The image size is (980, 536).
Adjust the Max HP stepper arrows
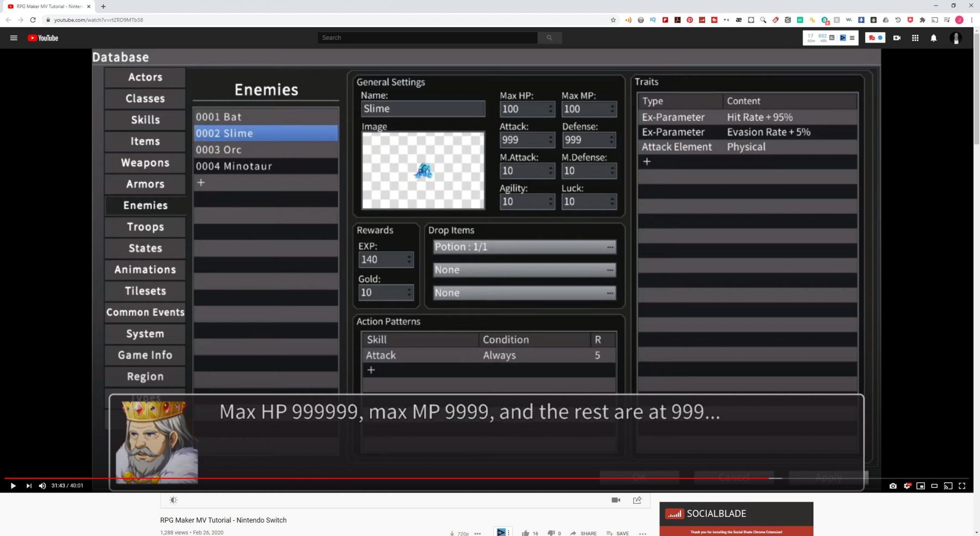[550, 109]
